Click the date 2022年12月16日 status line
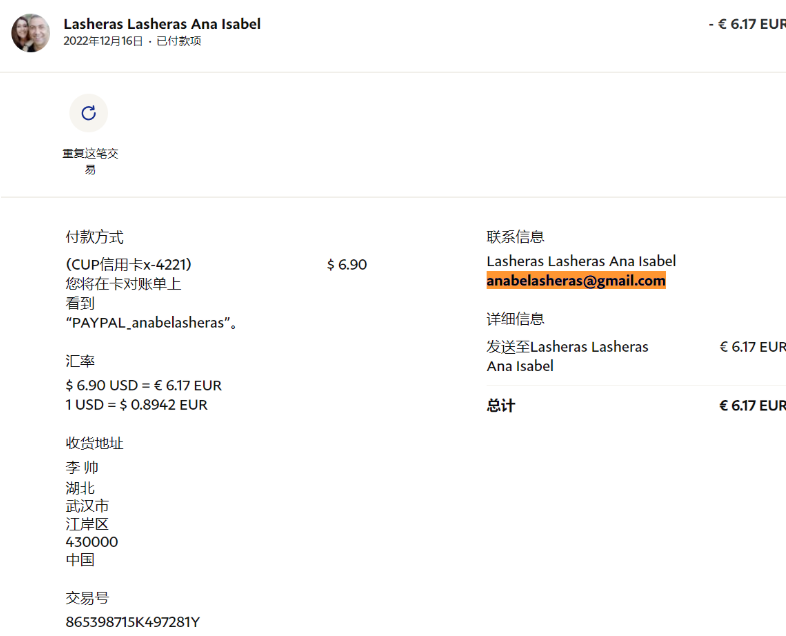This screenshot has height=636, width=786. point(132,41)
